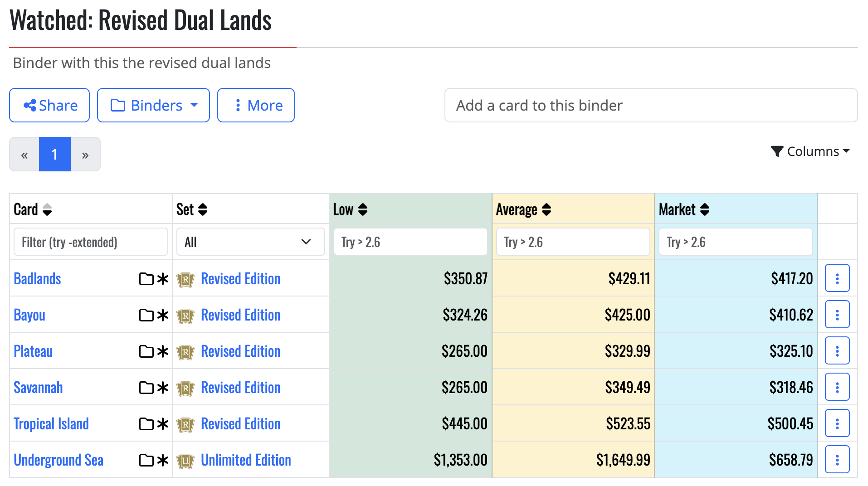
Task: Click the Unlimited Edition set symbol beside Underground Sea
Action: 185,460
